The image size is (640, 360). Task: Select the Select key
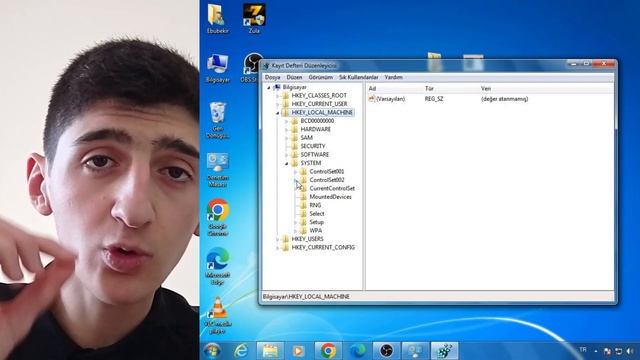pos(317,214)
